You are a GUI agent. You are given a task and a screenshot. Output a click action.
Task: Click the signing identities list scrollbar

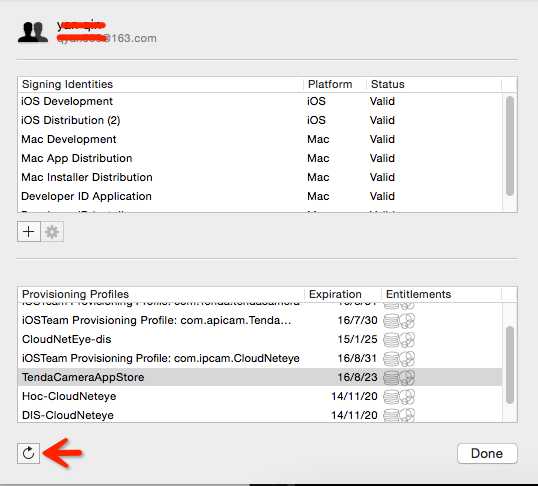point(510,146)
